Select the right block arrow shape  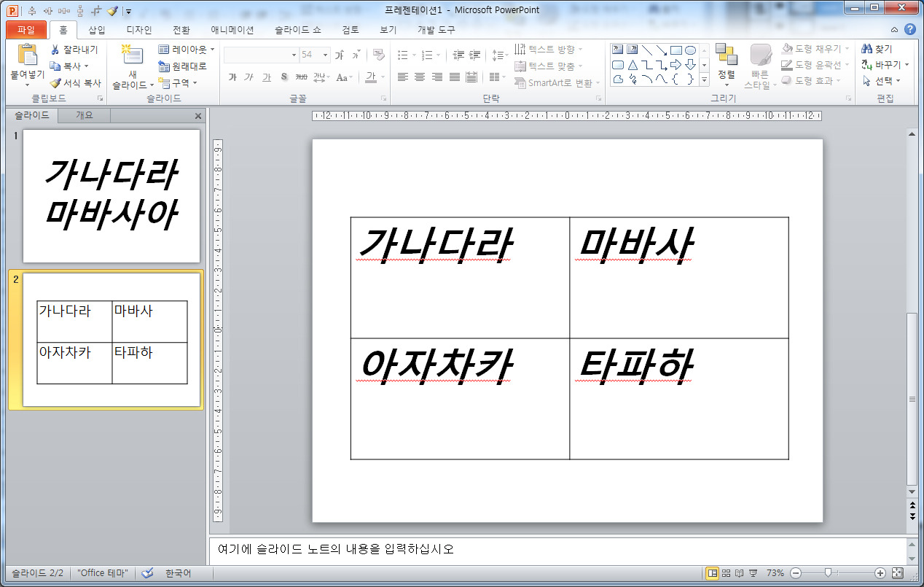tap(676, 65)
